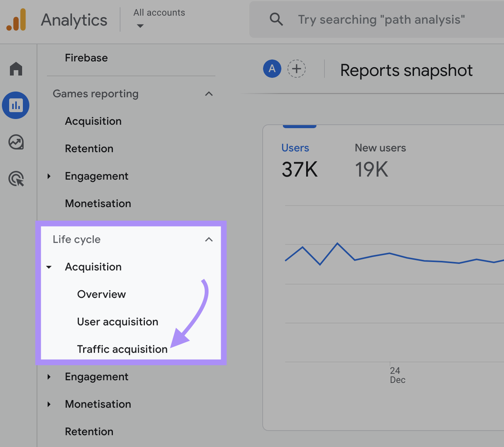The image size is (504, 447).
Task: Open Traffic acquisition report
Action: (x=122, y=349)
